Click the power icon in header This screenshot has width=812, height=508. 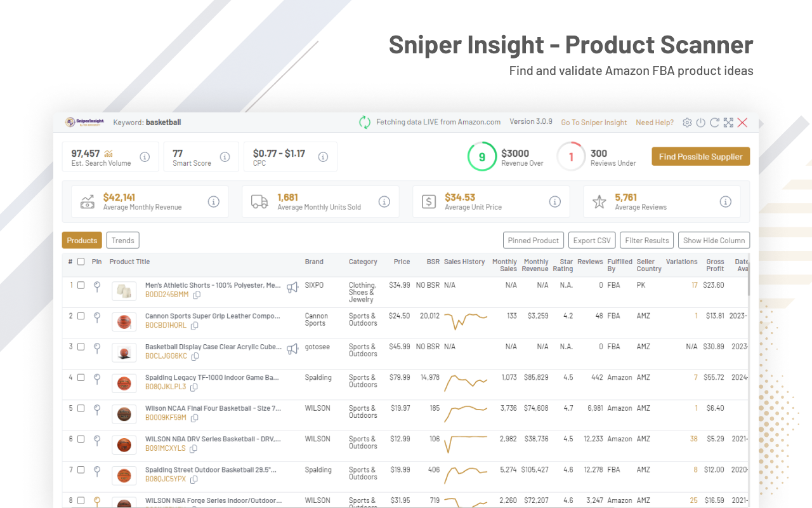coord(701,123)
